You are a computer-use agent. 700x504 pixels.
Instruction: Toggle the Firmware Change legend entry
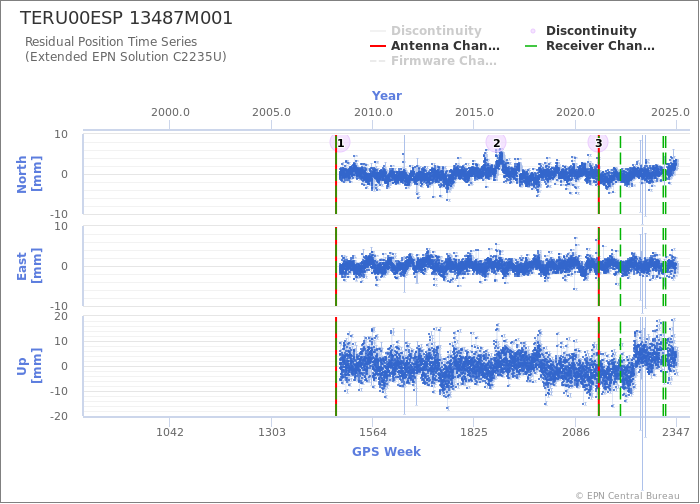click(x=433, y=61)
